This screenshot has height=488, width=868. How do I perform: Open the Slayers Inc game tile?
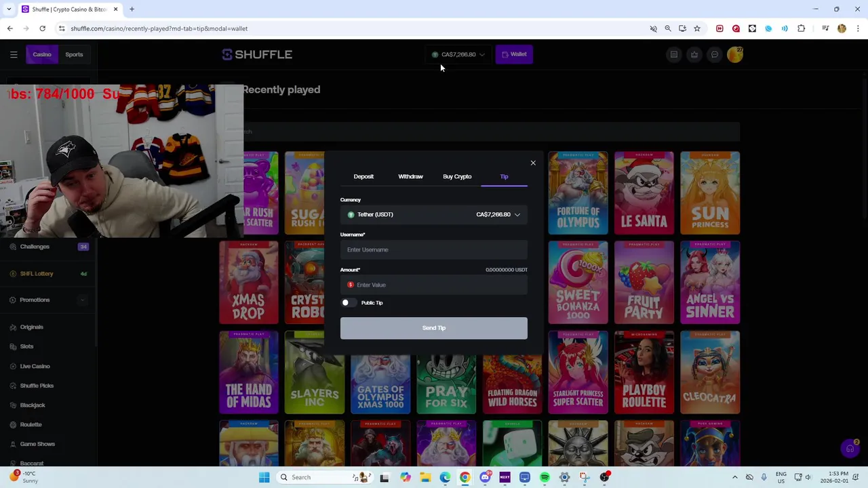click(x=315, y=372)
